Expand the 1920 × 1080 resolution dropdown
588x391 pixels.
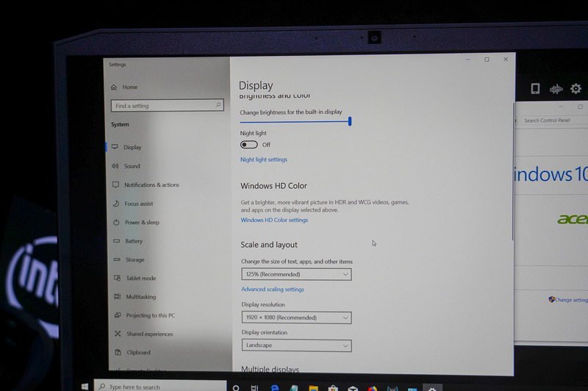coord(296,318)
